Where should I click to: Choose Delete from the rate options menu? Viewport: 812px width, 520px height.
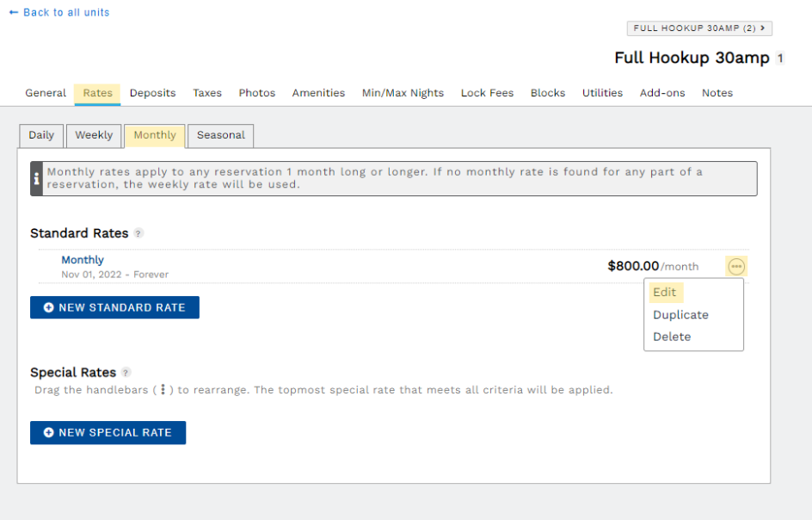[x=671, y=337]
